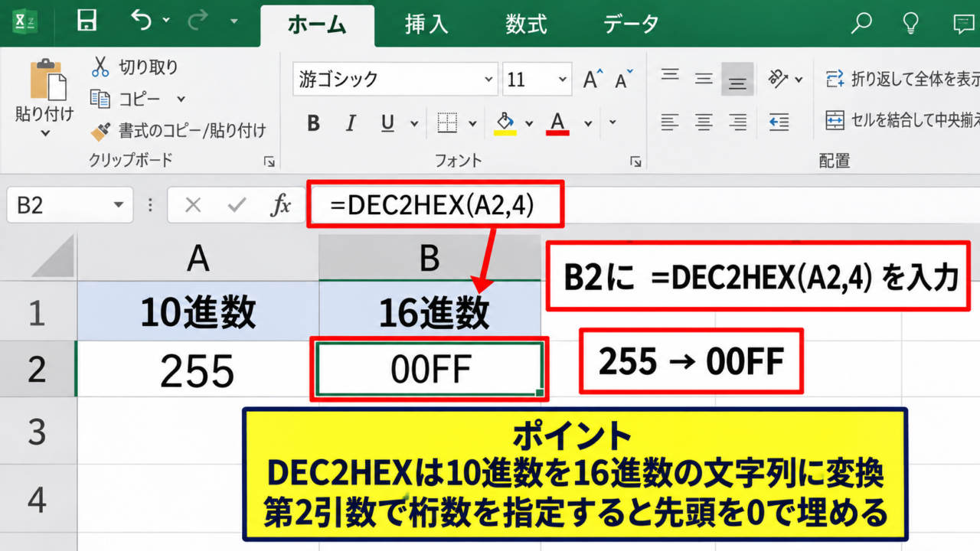Screen dimensions: 980x551
Task: Click セルを結合して中央揃え merge button
Action: pyautogui.click(x=902, y=120)
